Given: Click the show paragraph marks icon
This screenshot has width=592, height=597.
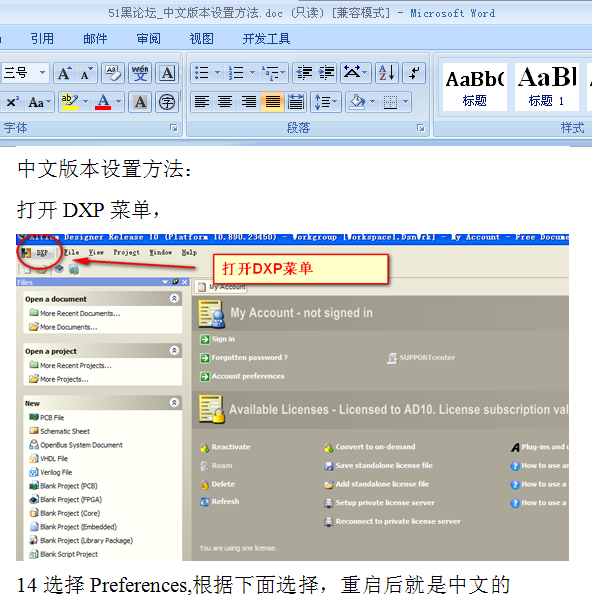Looking at the screenshot, I should point(414,73).
